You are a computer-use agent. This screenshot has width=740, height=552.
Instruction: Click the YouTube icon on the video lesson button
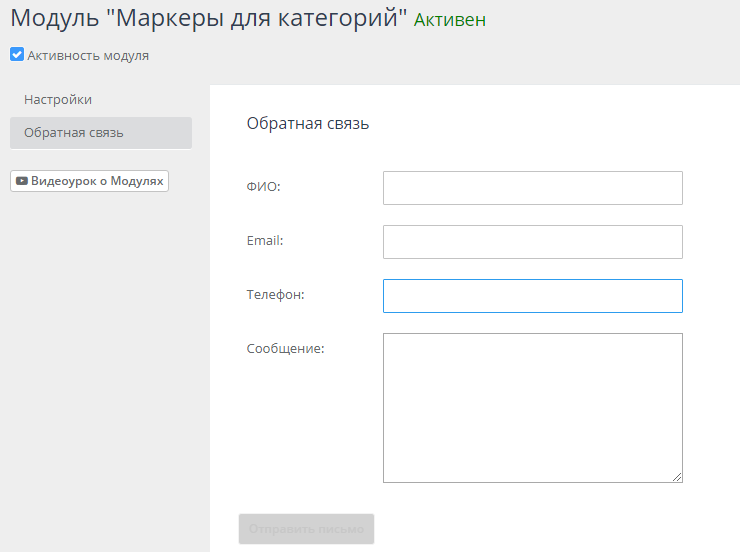click(21, 181)
